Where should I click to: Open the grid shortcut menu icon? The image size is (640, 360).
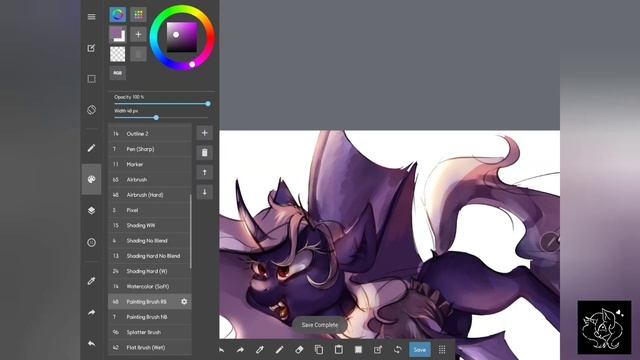[x=442, y=350]
